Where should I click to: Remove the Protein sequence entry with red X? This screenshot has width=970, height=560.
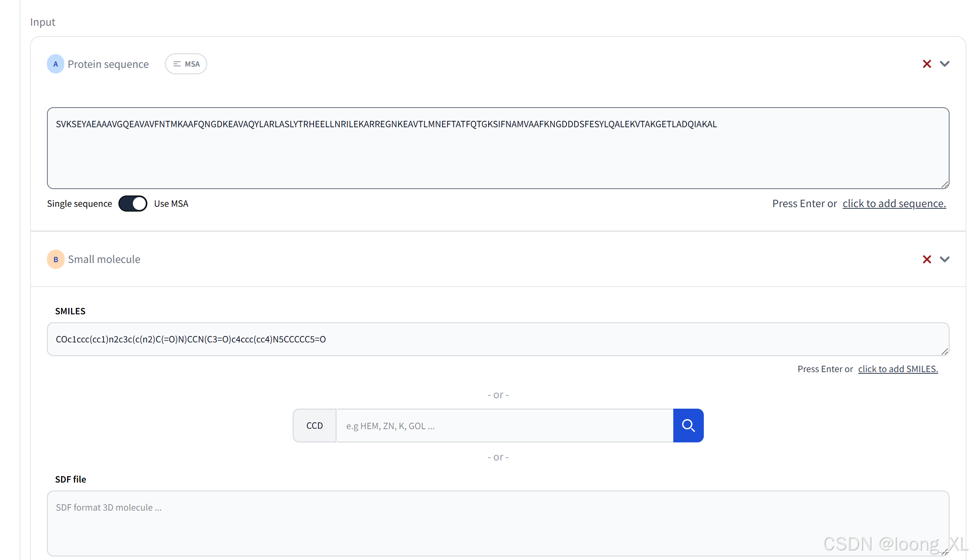(x=927, y=64)
